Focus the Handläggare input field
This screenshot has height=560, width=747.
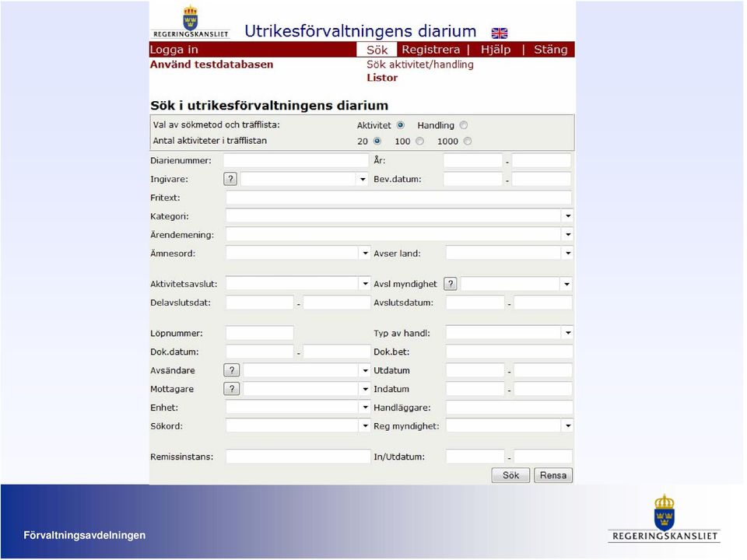click(509, 407)
